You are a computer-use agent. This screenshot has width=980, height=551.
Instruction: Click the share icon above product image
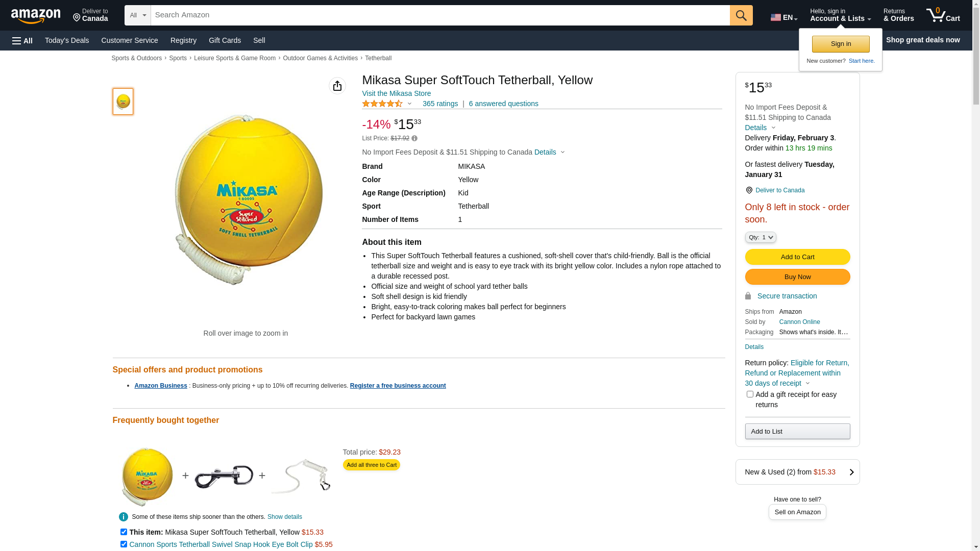pos(337,86)
